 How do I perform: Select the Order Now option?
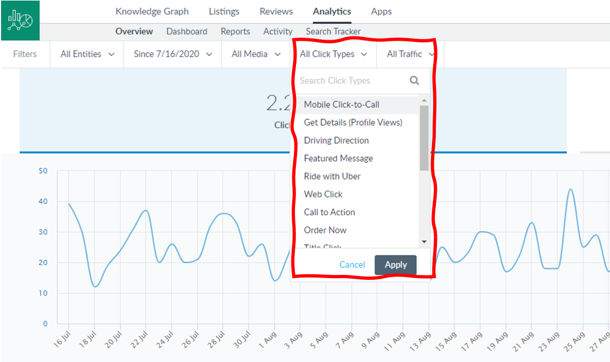358,230
